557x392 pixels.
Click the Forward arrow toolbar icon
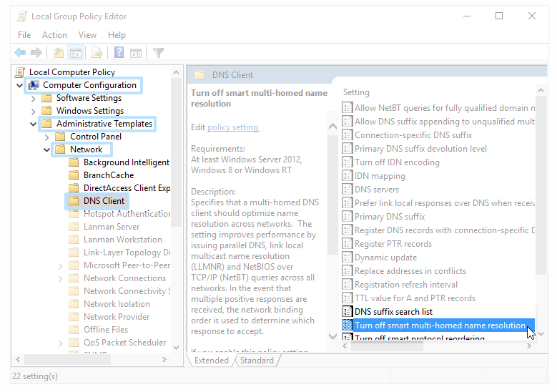click(x=36, y=53)
